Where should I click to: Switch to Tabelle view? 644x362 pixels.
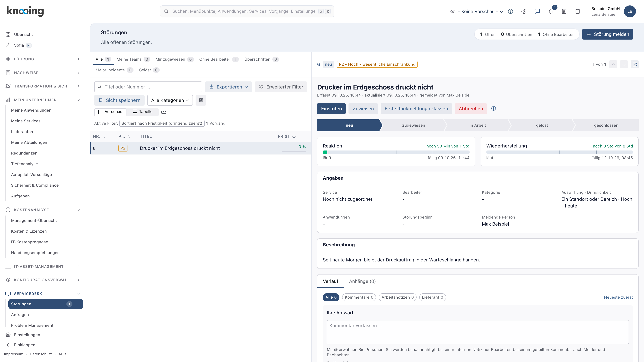[143, 112]
